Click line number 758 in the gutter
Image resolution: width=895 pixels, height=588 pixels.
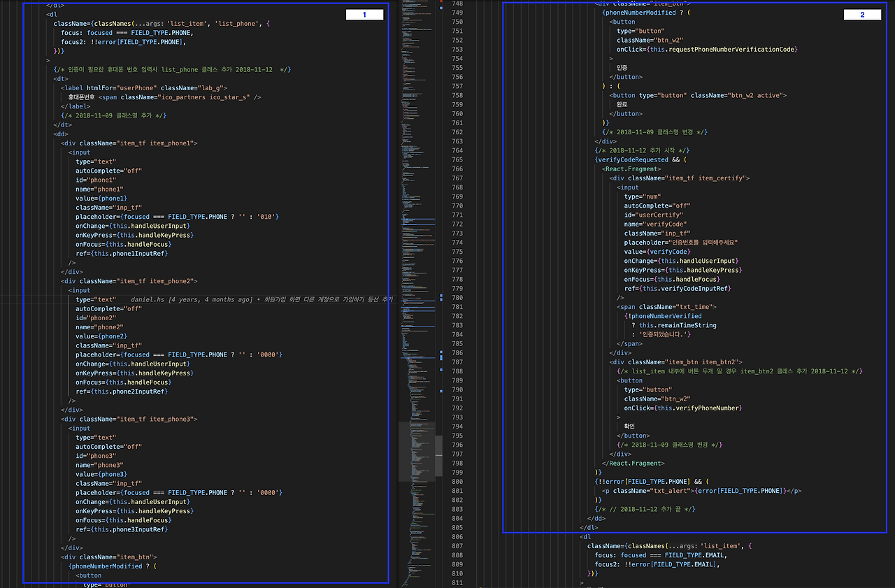click(x=457, y=95)
